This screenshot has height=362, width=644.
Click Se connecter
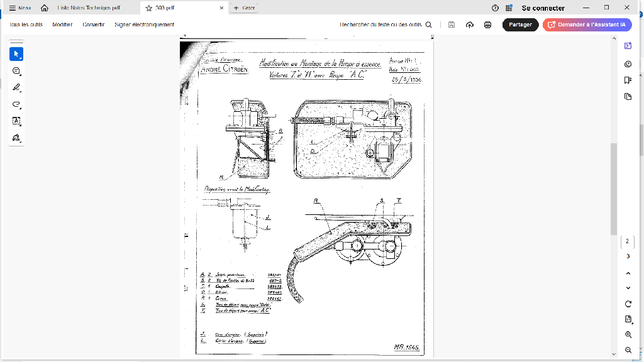pyautogui.click(x=543, y=8)
